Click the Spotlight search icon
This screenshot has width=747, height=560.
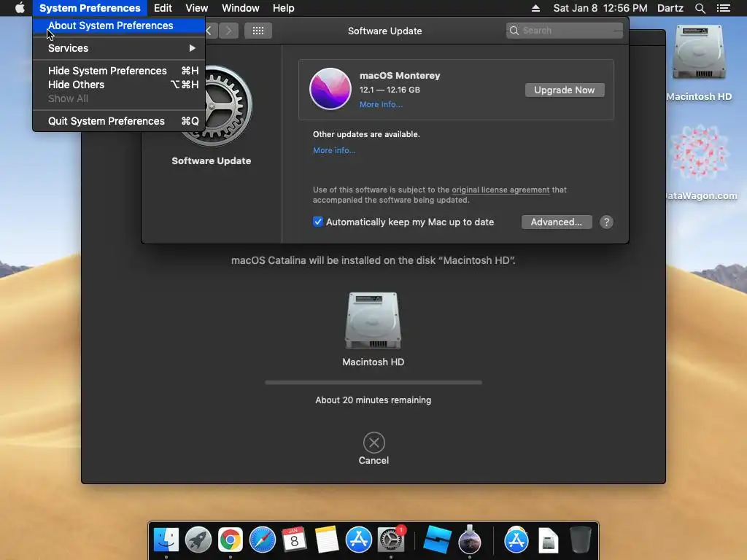(x=700, y=8)
